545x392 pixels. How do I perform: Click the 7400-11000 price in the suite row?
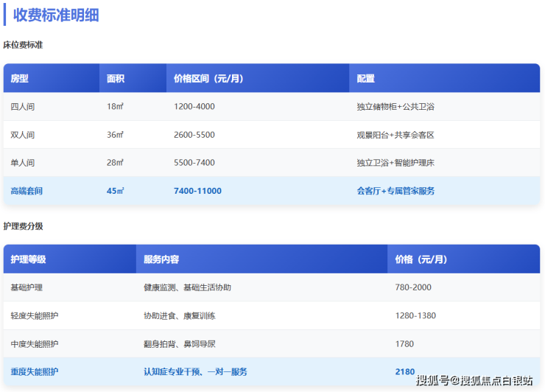click(x=197, y=191)
